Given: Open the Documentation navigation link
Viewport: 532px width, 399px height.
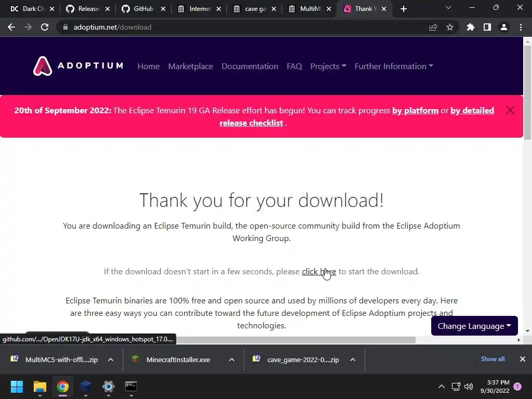Looking at the screenshot, I should coord(250,66).
